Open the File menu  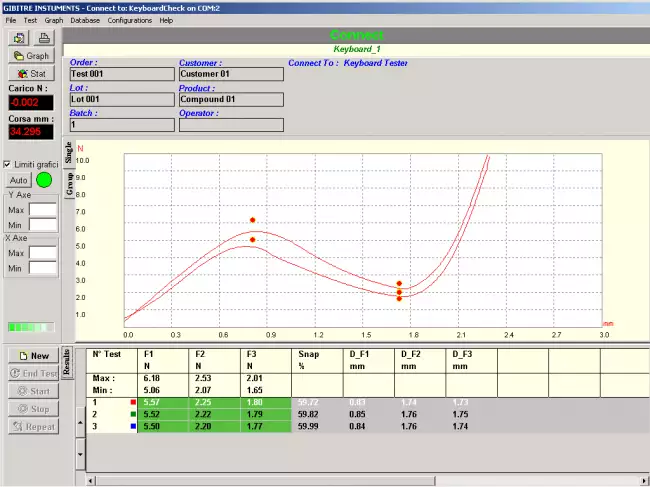11,20
